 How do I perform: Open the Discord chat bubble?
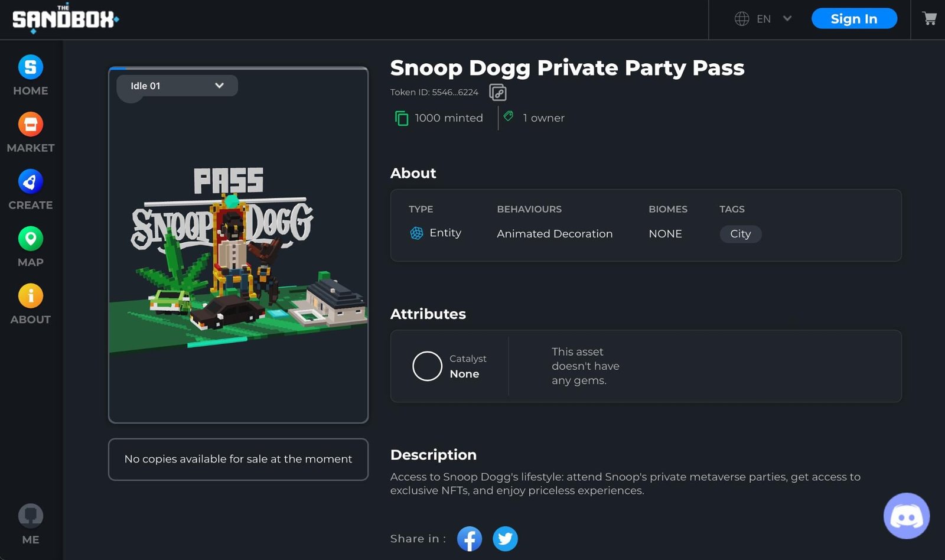[x=907, y=516]
